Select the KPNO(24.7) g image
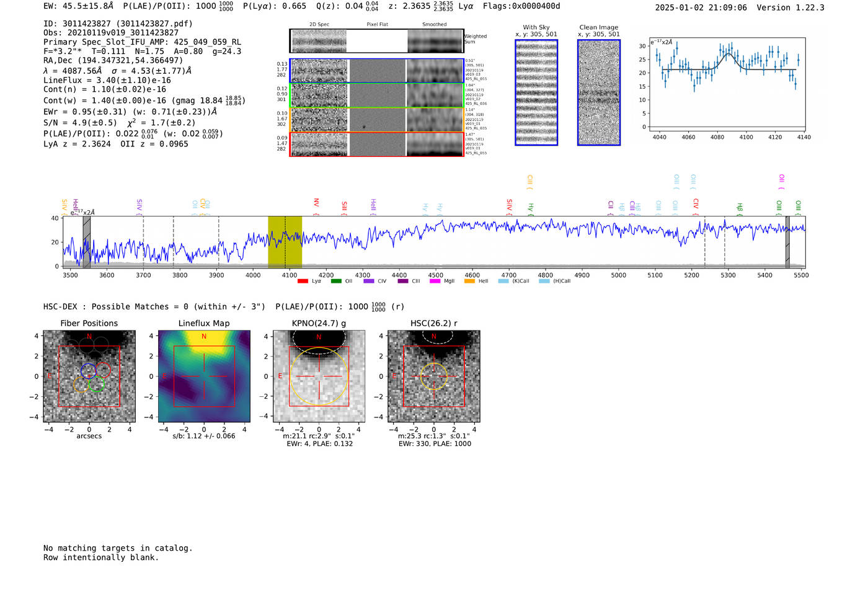 tap(319, 376)
